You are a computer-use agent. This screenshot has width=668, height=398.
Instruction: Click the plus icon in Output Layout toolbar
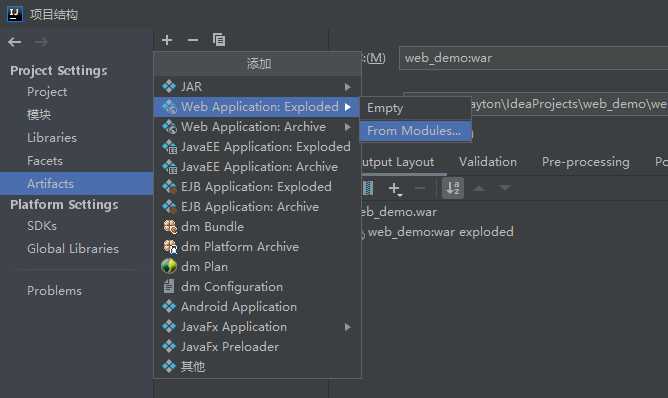pyautogui.click(x=394, y=188)
